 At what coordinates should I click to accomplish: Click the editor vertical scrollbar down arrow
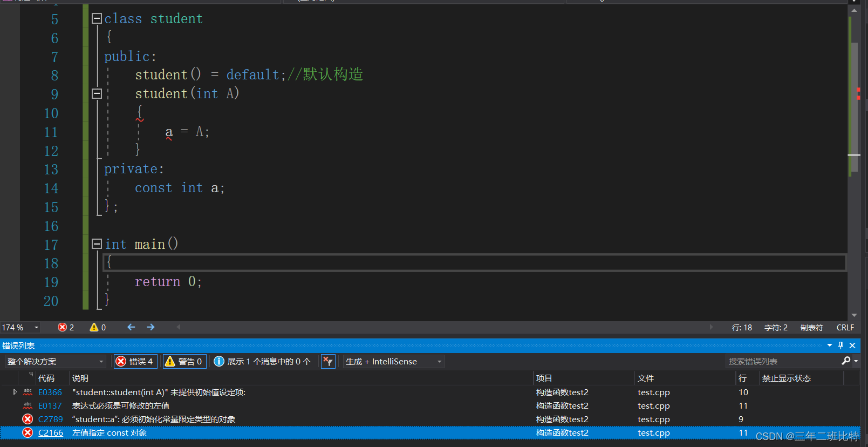point(854,315)
